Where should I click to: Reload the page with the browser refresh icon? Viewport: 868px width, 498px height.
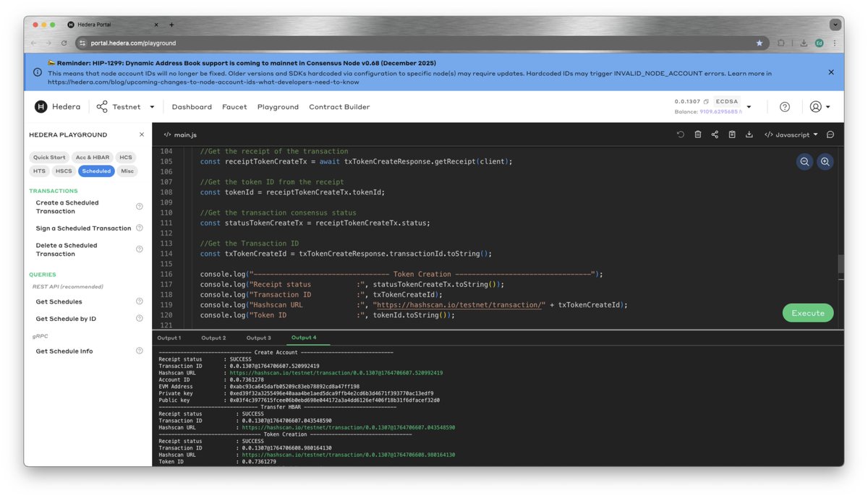tap(64, 43)
